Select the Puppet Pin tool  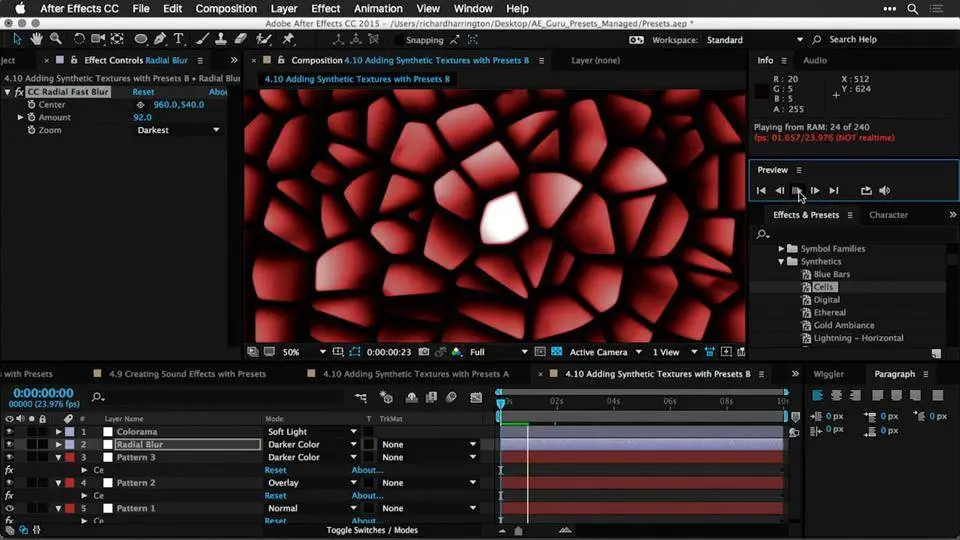(288, 40)
